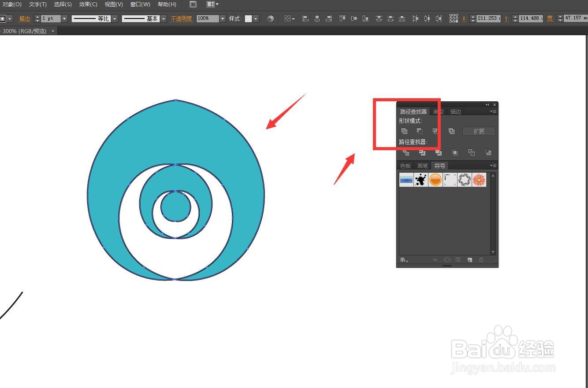Screen dimensions: 588x388
Task: Click horizontal distribute center icon
Action: tap(427, 18)
